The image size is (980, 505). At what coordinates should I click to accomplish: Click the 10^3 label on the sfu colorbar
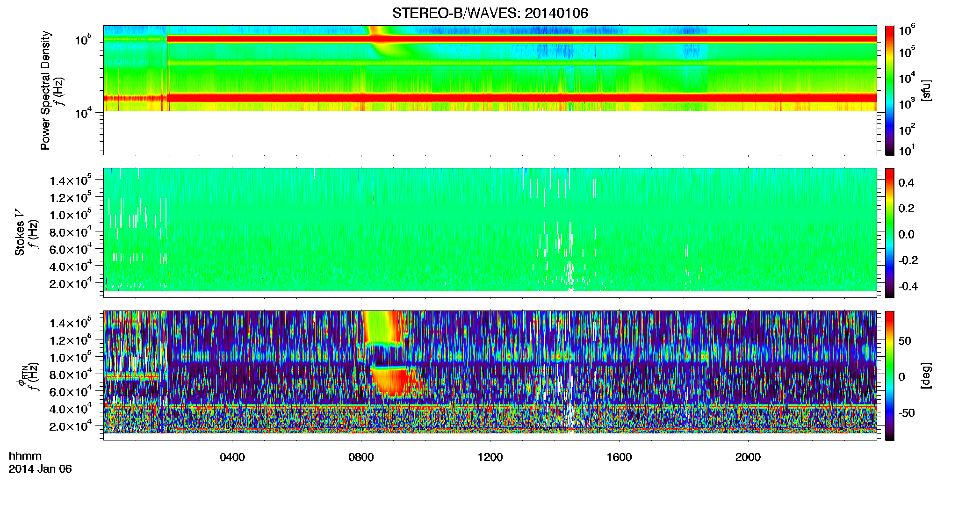click(x=907, y=104)
